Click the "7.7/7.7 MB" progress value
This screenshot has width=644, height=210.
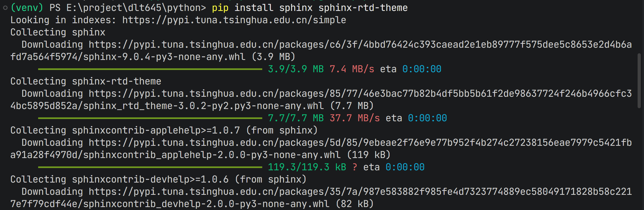coord(296,118)
